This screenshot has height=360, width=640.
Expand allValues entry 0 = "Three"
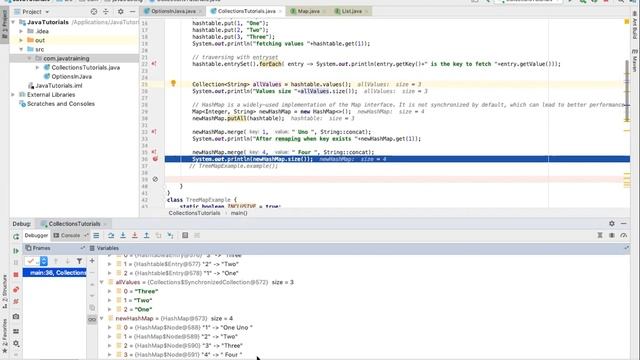point(109,291)
